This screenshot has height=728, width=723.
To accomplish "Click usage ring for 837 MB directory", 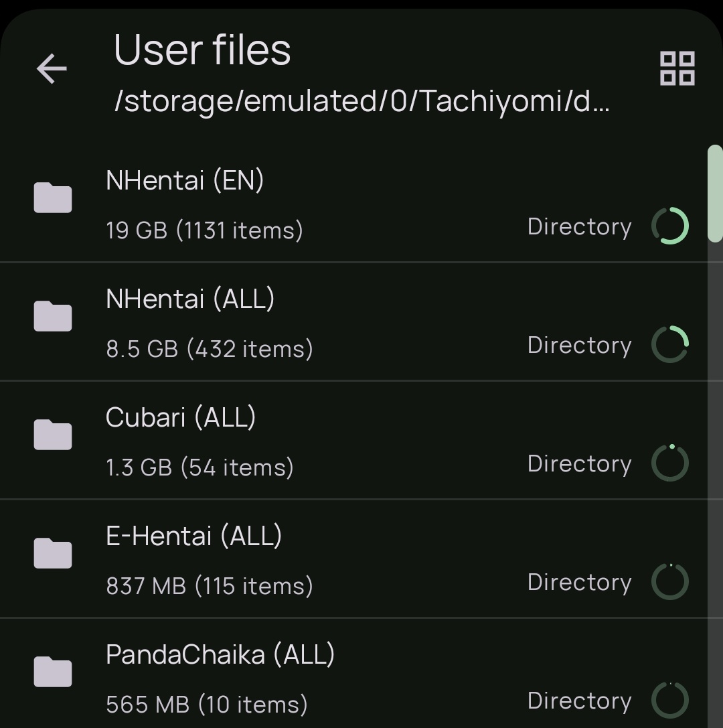I will tap(670, 581).
